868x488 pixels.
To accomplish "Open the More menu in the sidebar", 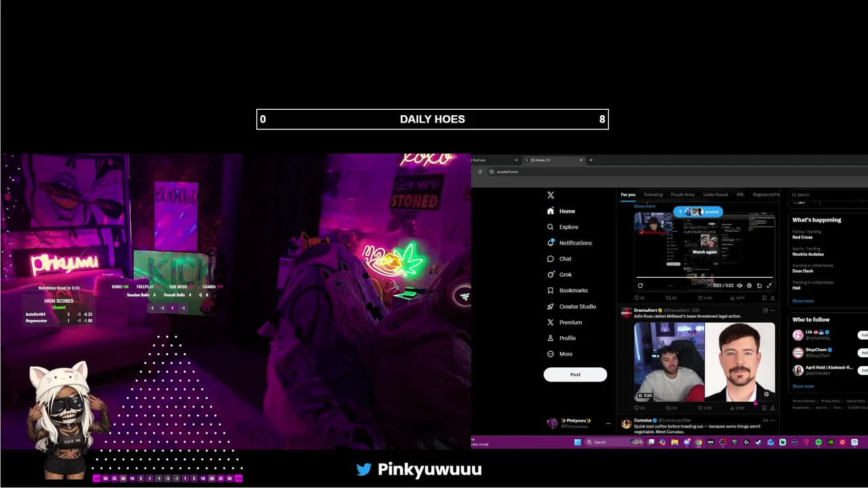I will coord(560,354).
